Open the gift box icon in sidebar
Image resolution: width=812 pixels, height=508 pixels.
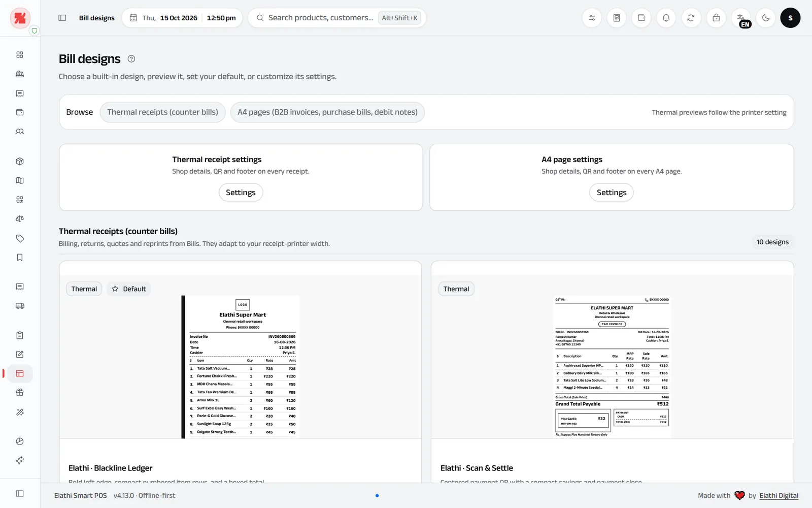click(x=20, y=393)
